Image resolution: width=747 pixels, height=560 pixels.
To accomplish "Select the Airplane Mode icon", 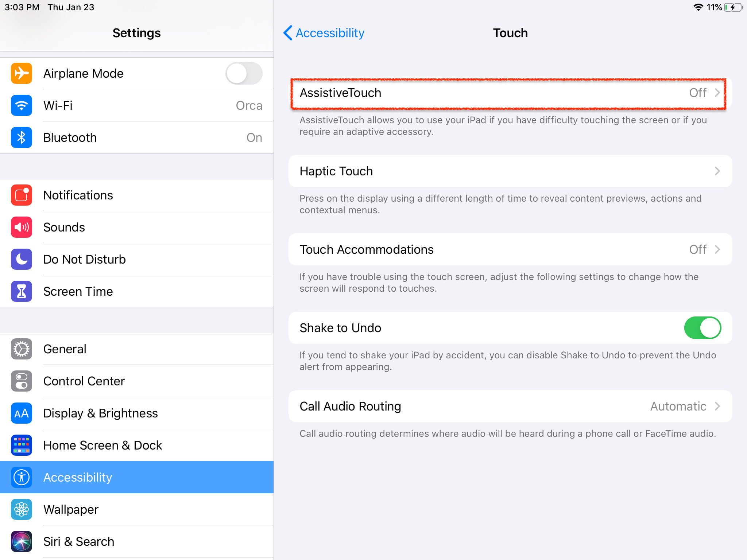I will (22, 73).
